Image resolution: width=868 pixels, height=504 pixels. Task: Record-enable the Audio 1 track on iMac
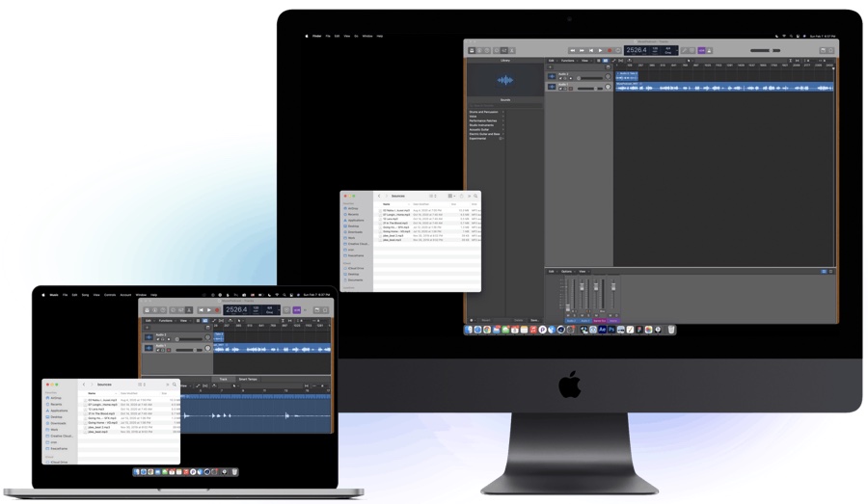coord(571,89)
